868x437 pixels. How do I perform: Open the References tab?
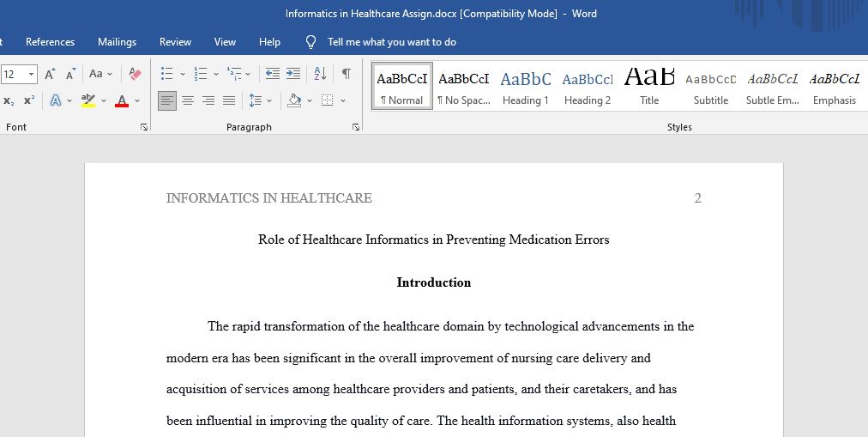(x=50, y=42)
